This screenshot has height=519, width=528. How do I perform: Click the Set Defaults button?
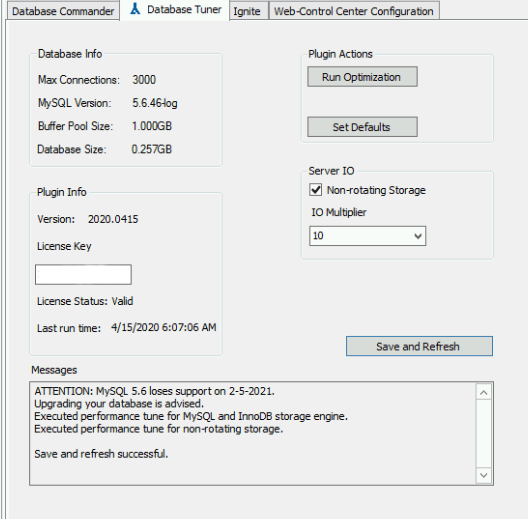click(x=362, y=127)
